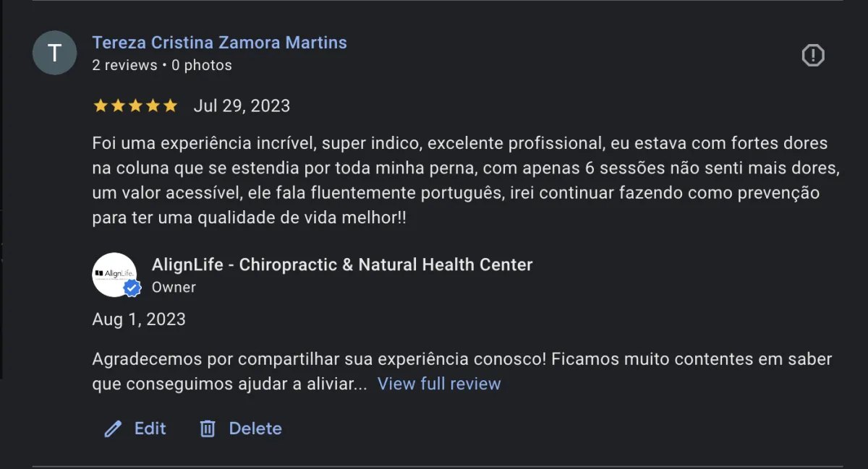
Task: Click the fifth yellow rating star
Action: [170, 106]
